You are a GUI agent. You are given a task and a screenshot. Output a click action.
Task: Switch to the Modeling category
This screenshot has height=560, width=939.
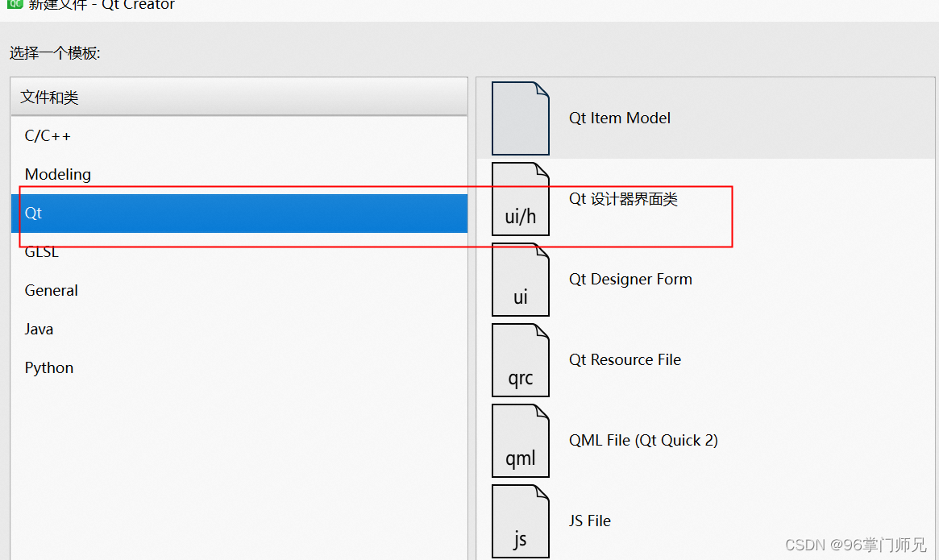coord(57,174)
